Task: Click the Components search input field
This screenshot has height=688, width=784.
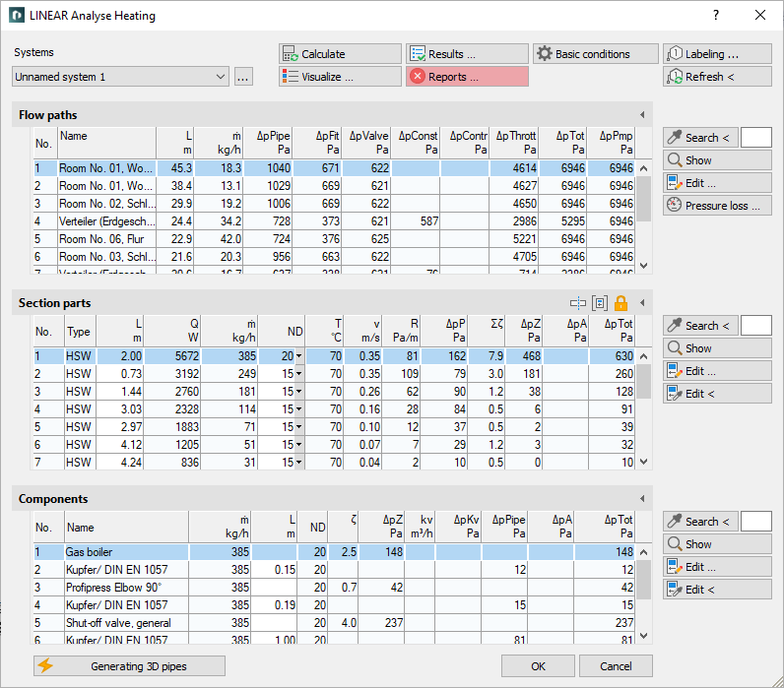Action: [756, 521]
